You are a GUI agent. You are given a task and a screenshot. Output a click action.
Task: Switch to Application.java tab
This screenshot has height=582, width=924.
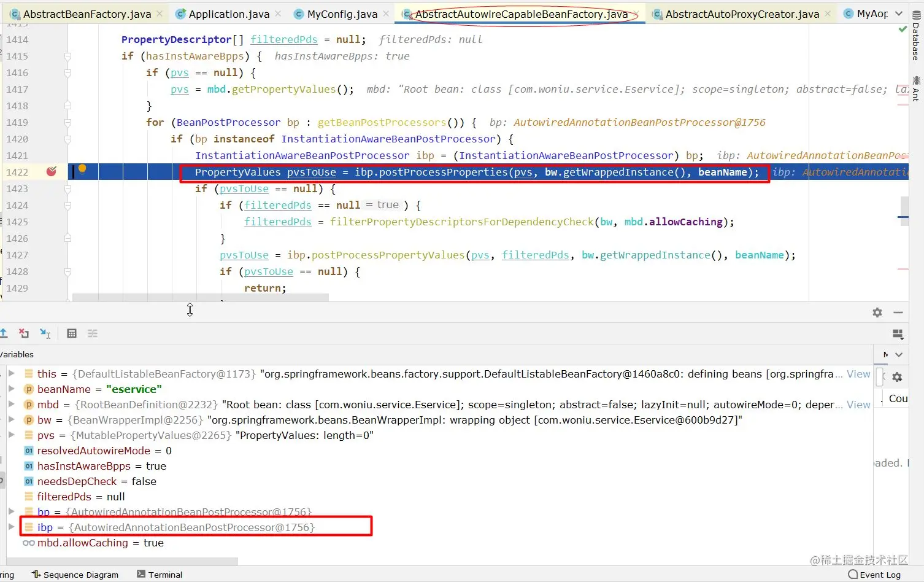(x=229, y=14)
